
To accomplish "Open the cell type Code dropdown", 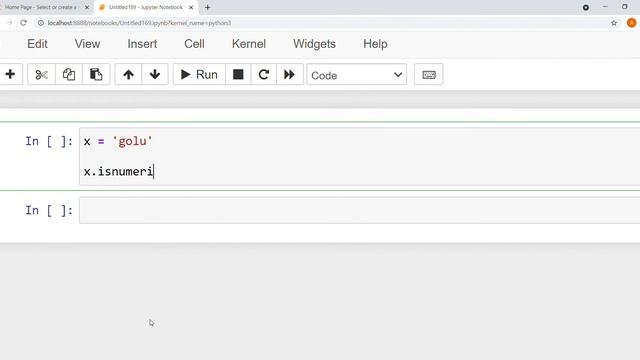I will [357, 75].
